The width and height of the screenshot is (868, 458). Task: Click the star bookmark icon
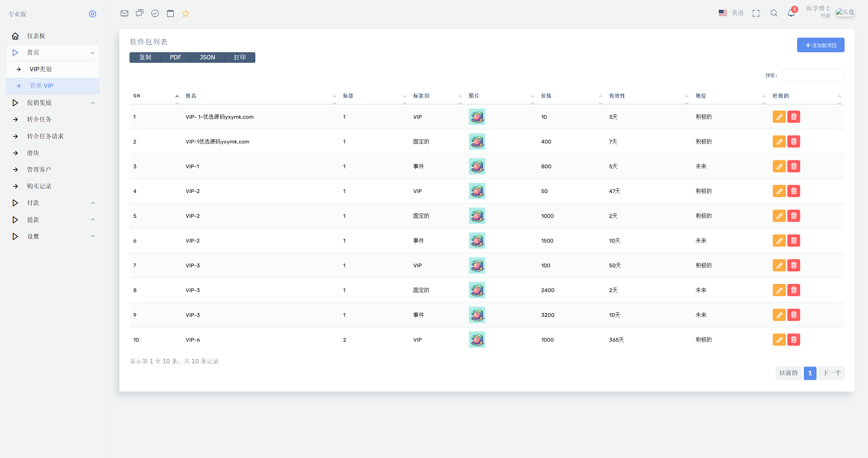click(185, 13)
